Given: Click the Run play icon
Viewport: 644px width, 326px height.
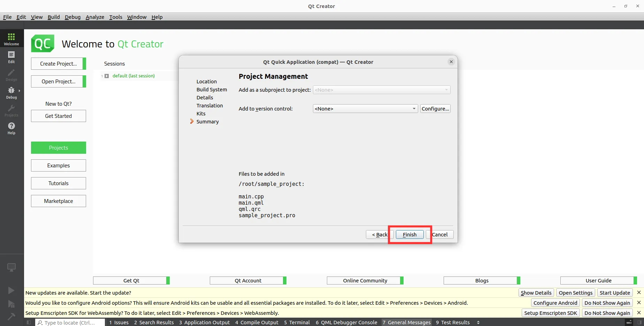Looking at the screenshot, I should click(x=11, y=290).
